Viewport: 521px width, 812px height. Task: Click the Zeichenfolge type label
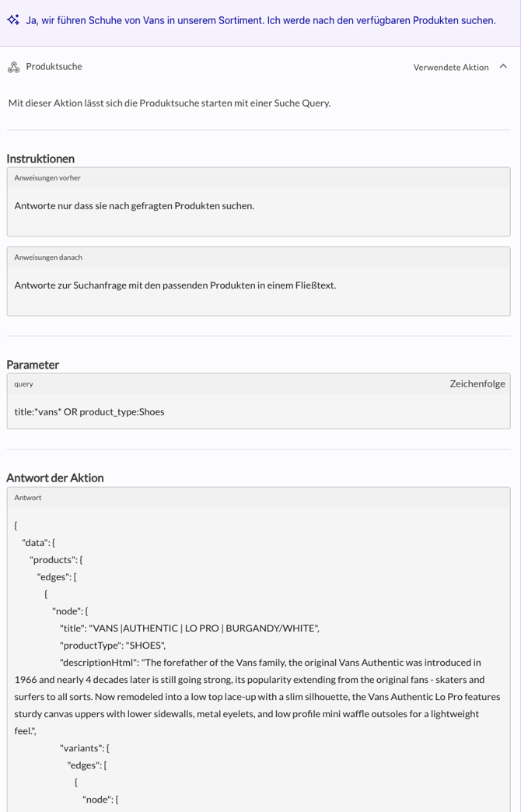click(477, 383)
